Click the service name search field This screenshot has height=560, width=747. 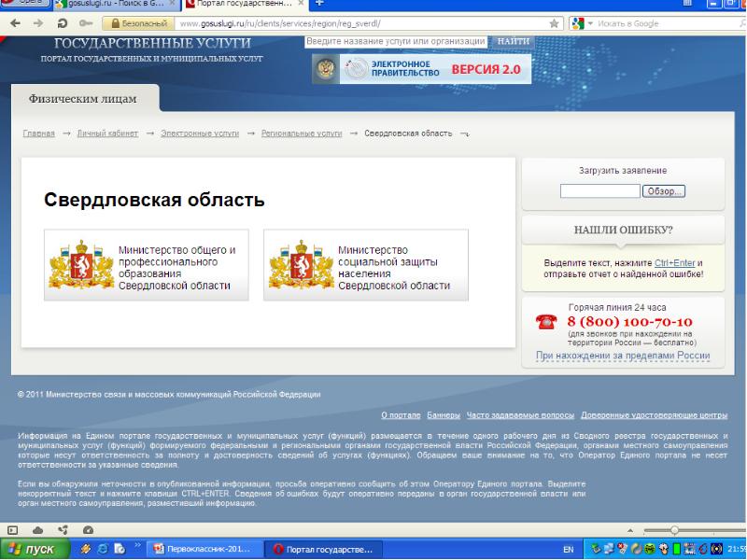396,42
